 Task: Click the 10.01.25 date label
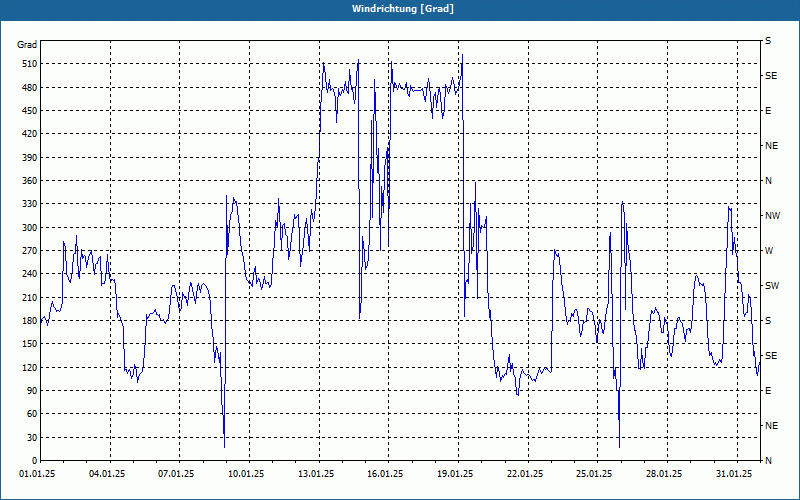coord(246,474)
